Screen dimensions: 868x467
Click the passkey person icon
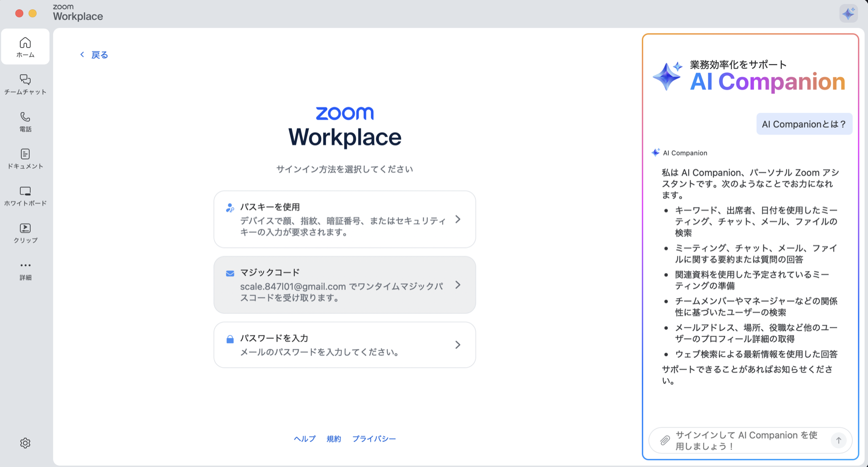coord(230,208)
